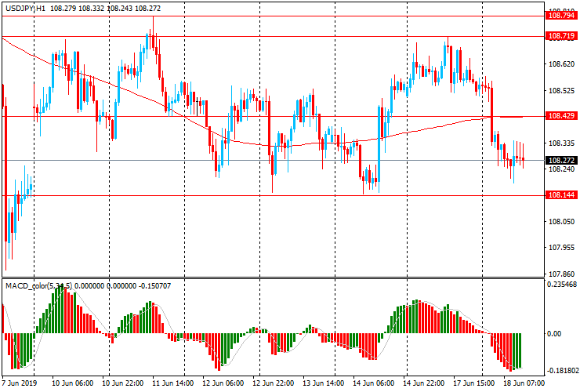Click the 17 Jun 15:00 time label
This screenshot has height=392, width=580.
coord(474,383)
